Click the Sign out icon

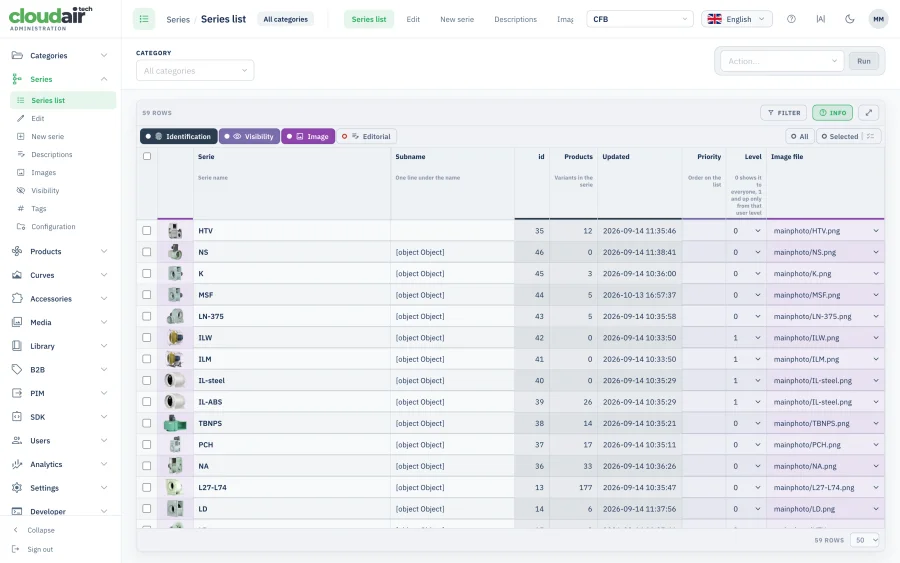[15, 549]
